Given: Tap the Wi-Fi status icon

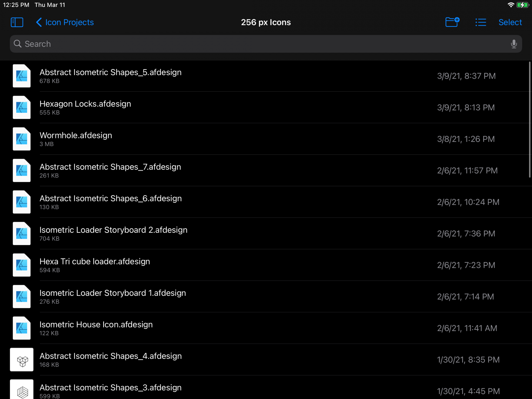Looking at the screenshot, I should coord(510,5).
